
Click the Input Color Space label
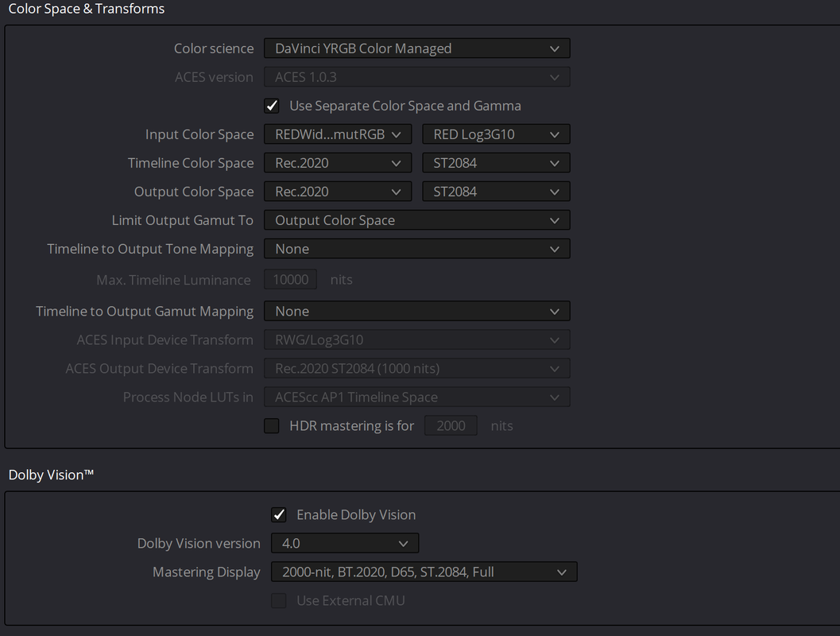point(199,134)
